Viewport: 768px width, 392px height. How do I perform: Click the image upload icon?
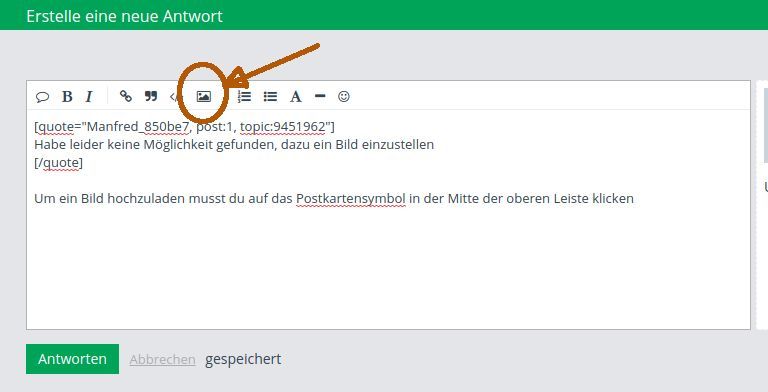tap(204, 97)
